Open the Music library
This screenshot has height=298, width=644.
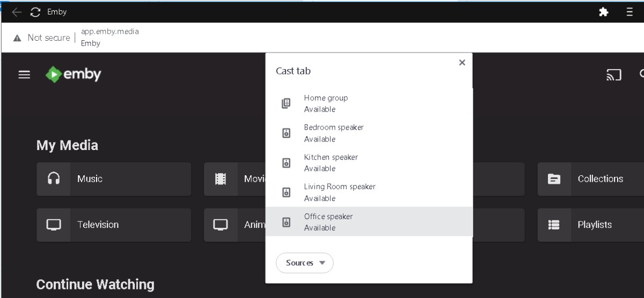[x=114, y=179]
